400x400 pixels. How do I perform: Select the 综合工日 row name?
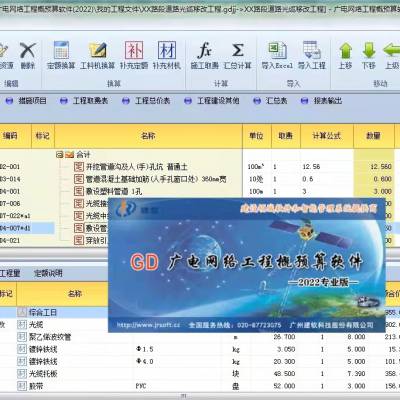(43, 312)
